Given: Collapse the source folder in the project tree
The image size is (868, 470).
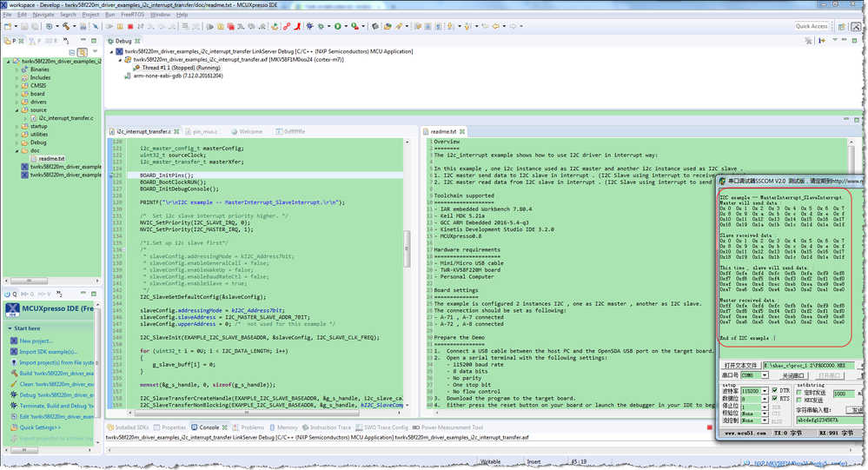Looking at the screenshot, I should pyautogui.click(x=17, y=110).
